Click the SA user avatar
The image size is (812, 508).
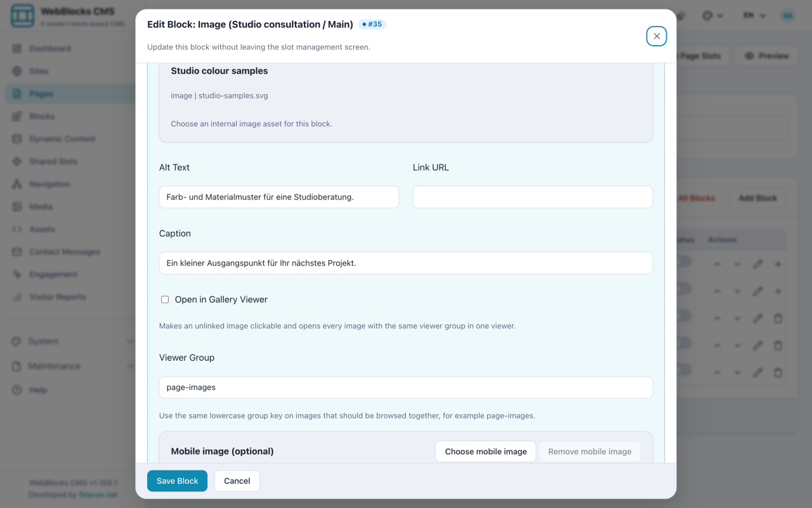click(787, 16)
